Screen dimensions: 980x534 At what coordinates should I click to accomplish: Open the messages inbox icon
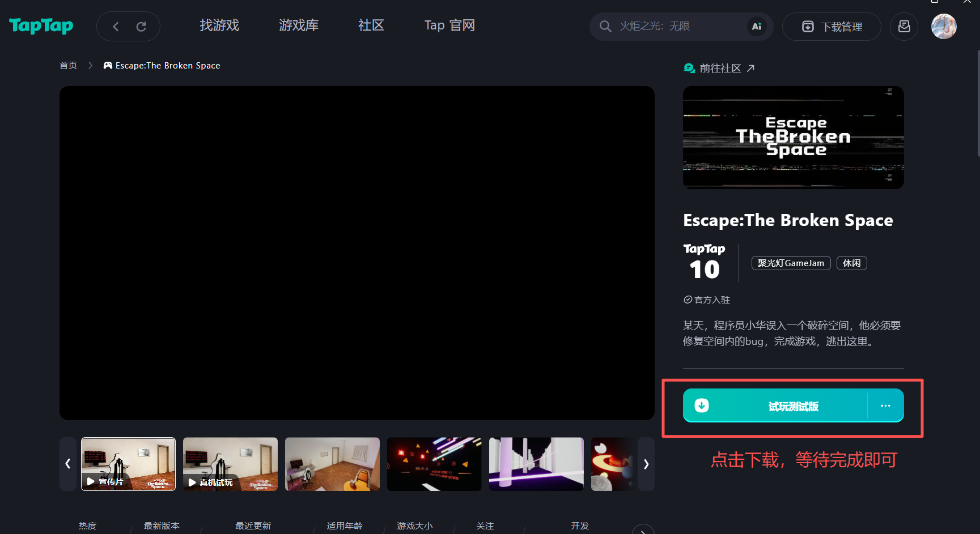click(904, 27)
